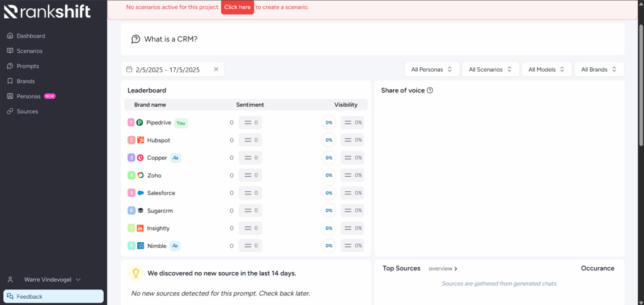Click the Insightly brand logo
The height and width of the screenshot is (305, 644).
pyautogui.click(x=140, y=228)
